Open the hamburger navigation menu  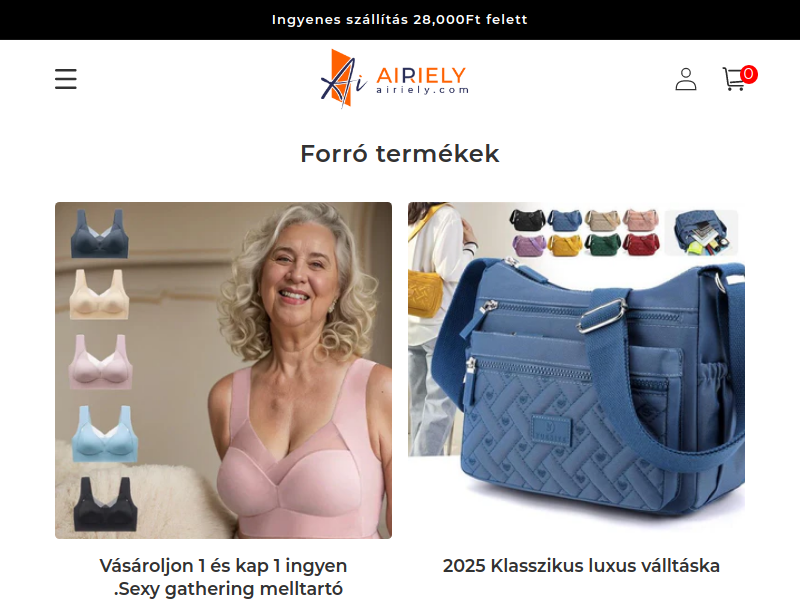tap(66, 79)
